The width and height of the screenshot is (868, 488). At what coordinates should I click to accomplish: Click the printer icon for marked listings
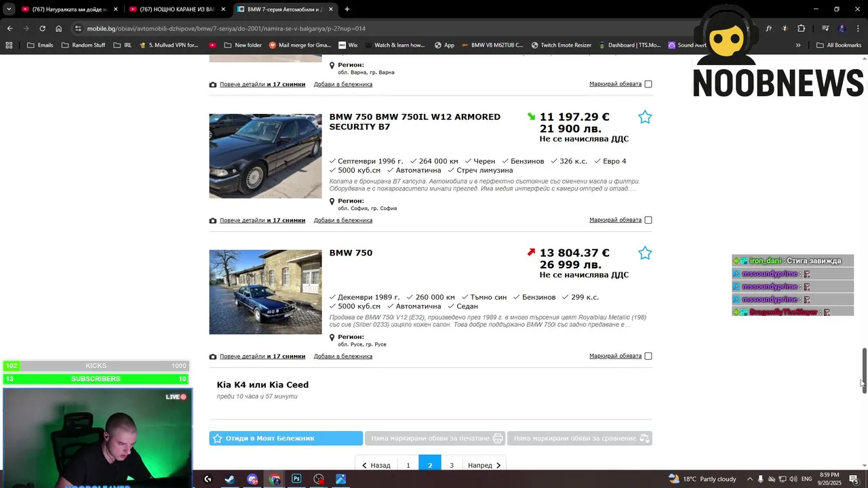pyautogui.click(x=498, y=439)
